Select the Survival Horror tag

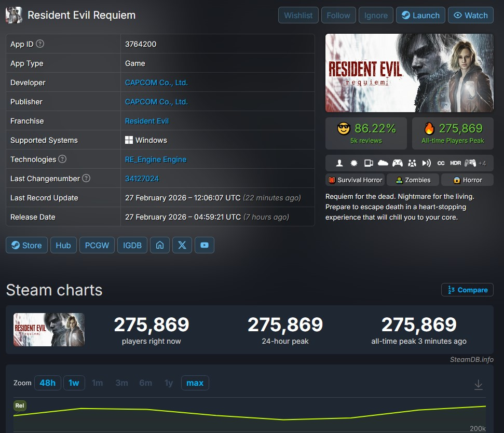click(x=355, y=180)
